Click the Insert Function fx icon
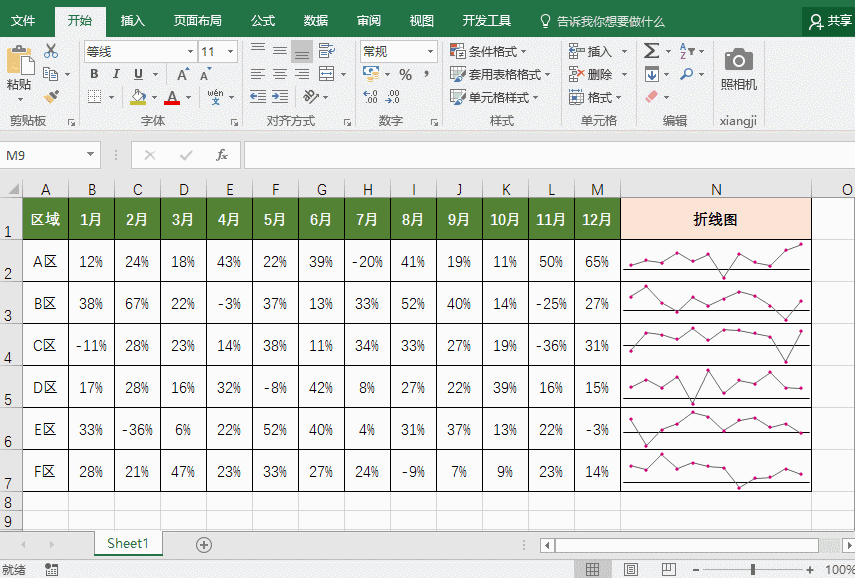 point(222,155)
